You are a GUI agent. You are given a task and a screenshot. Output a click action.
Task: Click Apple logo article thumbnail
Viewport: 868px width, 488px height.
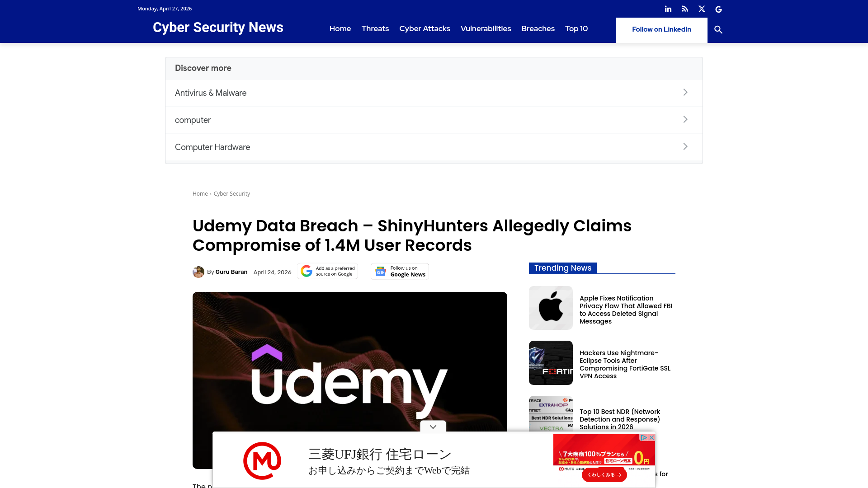click(551, 308)
